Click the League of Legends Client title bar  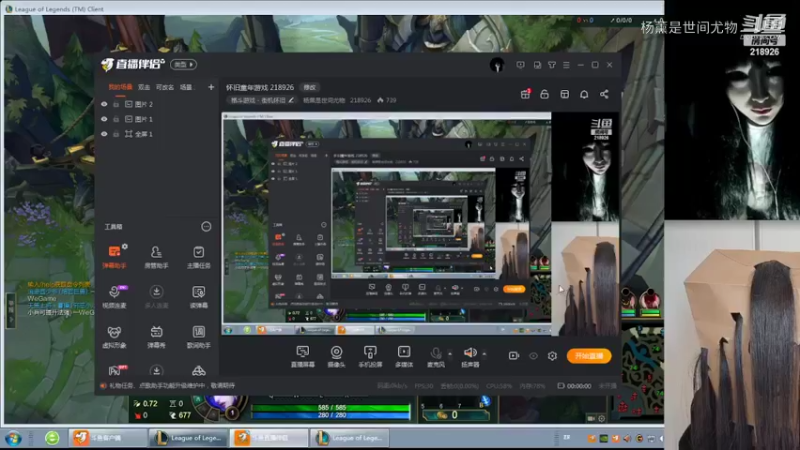pyautogui.click(x=334, y=9)
